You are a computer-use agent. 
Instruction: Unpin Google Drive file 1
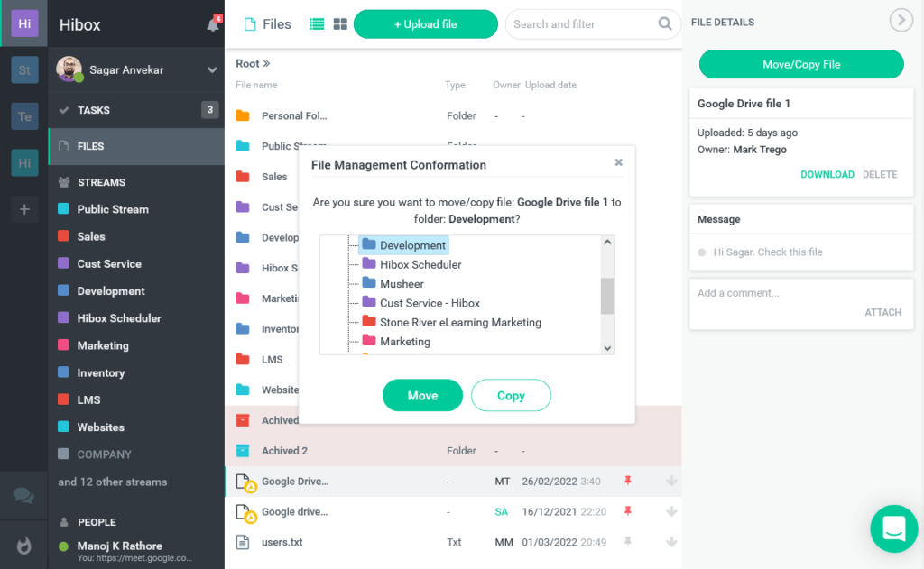(628, 482)
